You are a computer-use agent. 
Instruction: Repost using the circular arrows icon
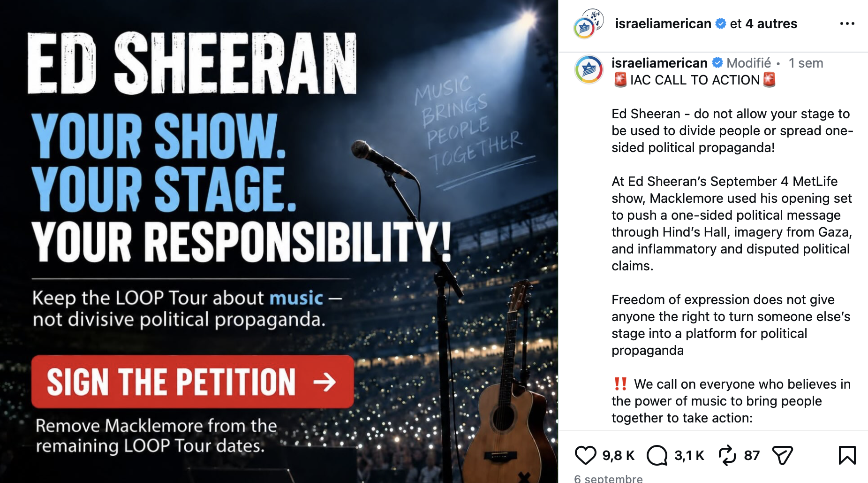click(727, 455)
